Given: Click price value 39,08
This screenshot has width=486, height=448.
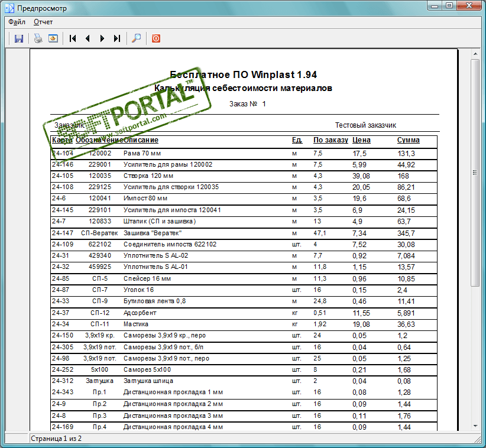Looking at the screenshot, I should coord(361,176).
